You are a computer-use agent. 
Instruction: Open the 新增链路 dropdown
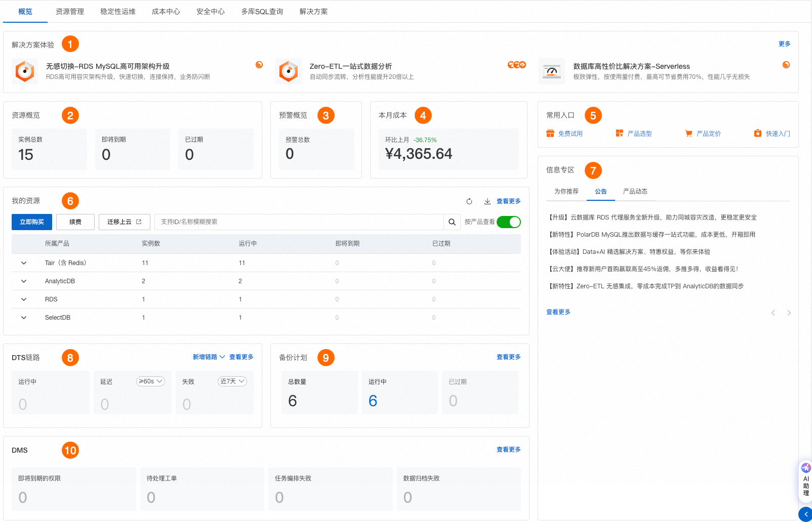pyautogui.click(x=209, y=357)
